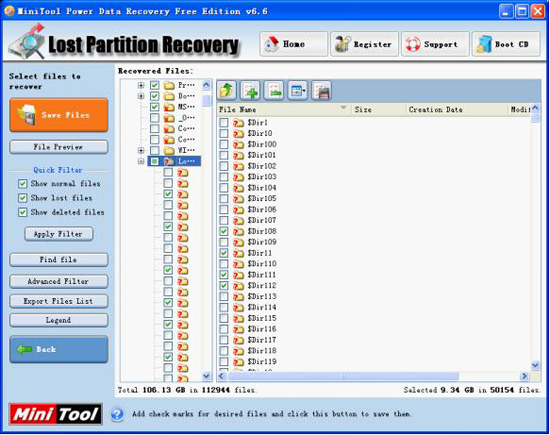The image size is (550, 435).
Task: Click tree panel scroll down arrow
Action: (x=206, y=376)
